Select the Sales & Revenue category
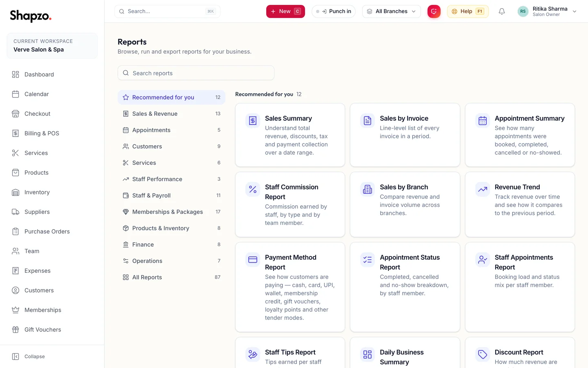 click(171, 114)
